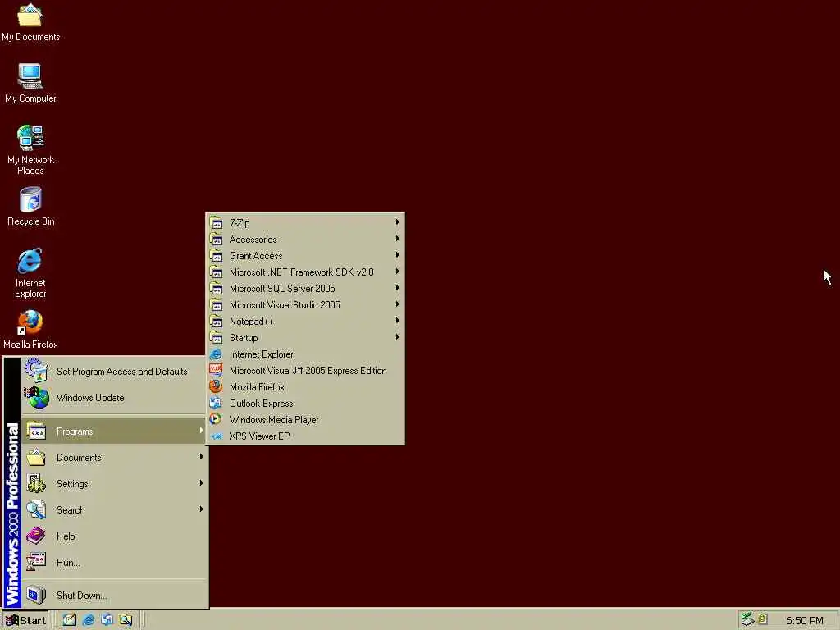The height and width of the screenshot is (630, 840).
Task: Launch Outlook Express from quick launch bar
Action: pyautogui.click(x=107, y=620)
